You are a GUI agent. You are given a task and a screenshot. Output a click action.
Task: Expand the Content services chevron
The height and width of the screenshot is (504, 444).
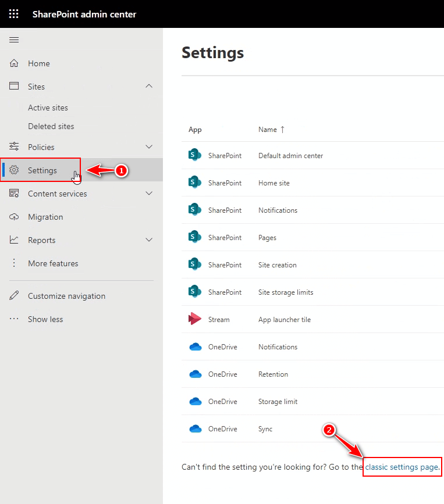click(148, 194)
